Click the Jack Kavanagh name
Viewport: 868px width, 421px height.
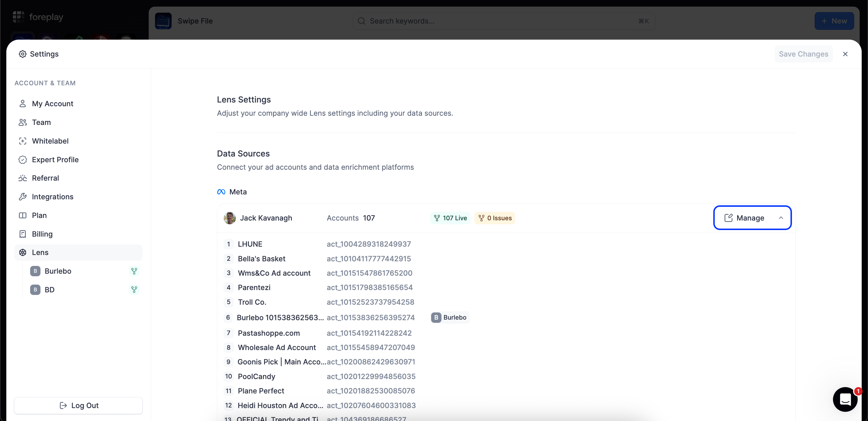pos(266,218)
